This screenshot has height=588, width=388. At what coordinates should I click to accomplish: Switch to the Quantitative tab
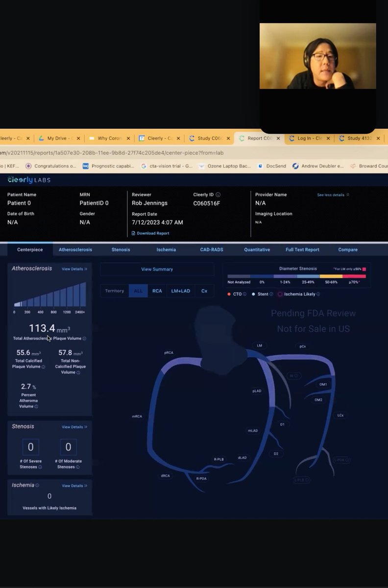pyautogui.click(x=257, y=250)
